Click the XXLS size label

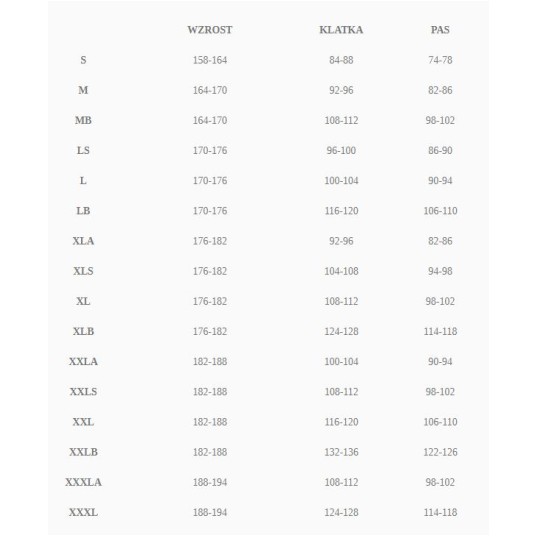click(x=83, y=391)
